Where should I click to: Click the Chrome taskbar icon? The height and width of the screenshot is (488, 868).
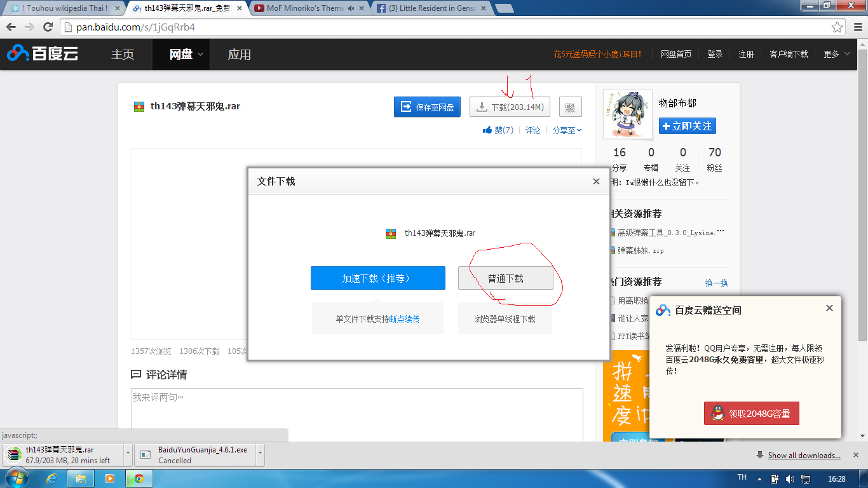139,478
